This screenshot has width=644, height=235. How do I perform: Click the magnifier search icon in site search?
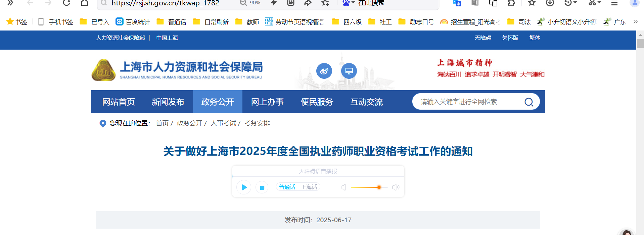[528, 102]
